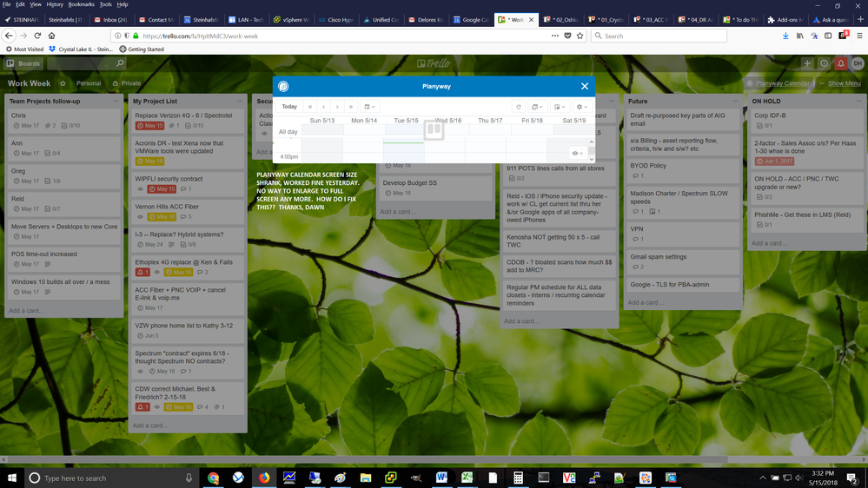The image size is (868, 488).
Task: Open Planyway calendar view type dropdown
Action: click(x=537, y=107)
